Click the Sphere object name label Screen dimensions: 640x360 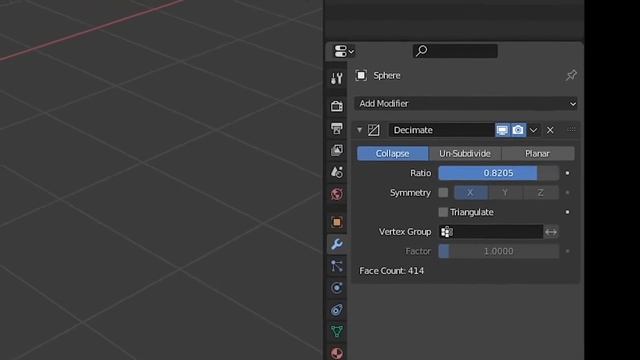coord(387,76)
